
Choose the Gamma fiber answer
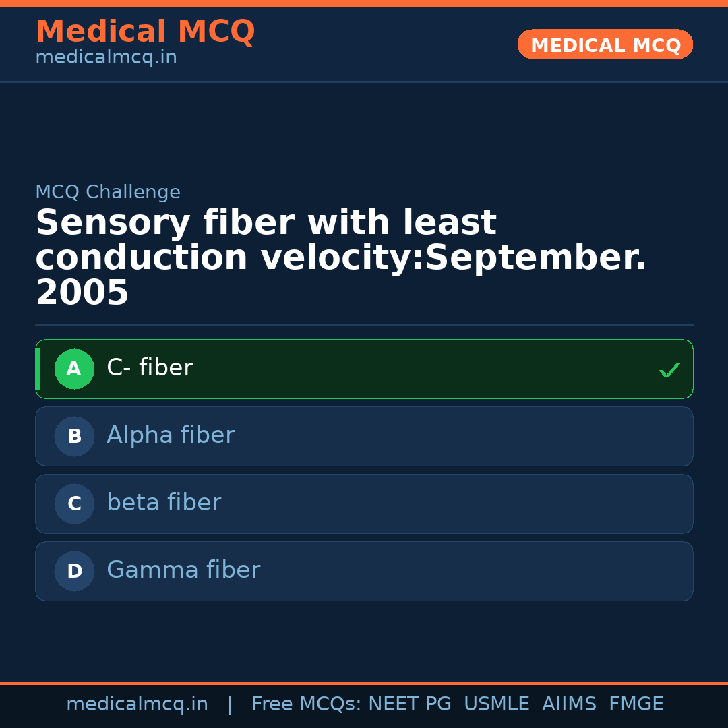click(364, 571)
